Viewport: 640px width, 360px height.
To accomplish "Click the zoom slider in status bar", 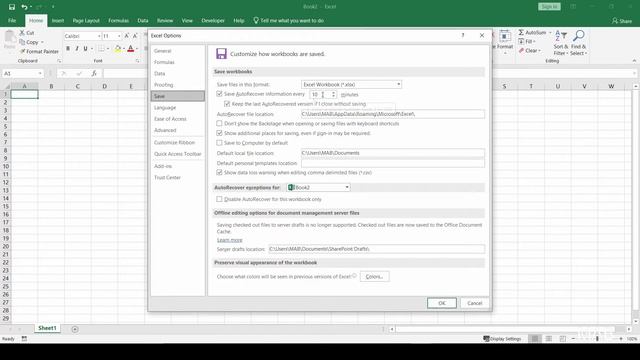I will 597,339.
